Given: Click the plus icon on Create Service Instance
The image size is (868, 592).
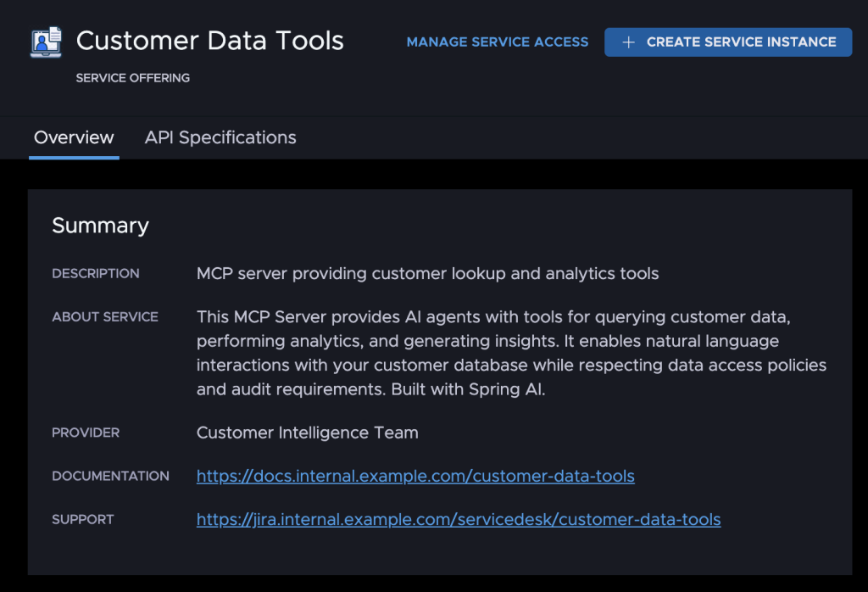Looking at the screenshot, I should click(628, 42).
